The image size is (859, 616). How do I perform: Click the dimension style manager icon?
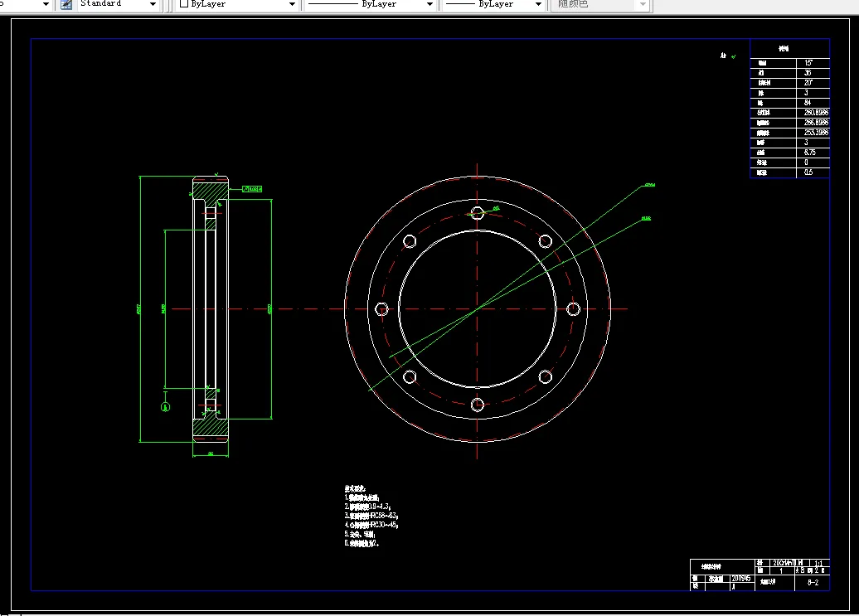66,4
